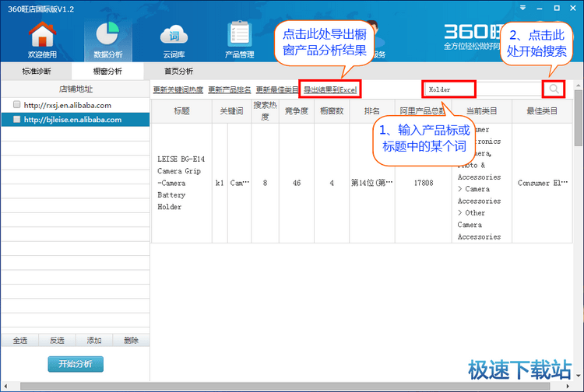
Task: Minimize the 360旺店 window
Action: pyautogui.click(x=540, y=9)
